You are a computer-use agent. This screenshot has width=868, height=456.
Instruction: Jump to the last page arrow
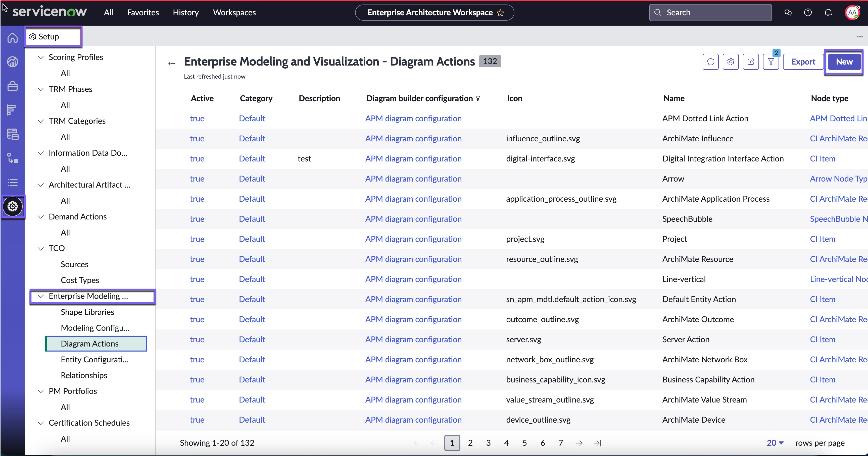[597, 443]
